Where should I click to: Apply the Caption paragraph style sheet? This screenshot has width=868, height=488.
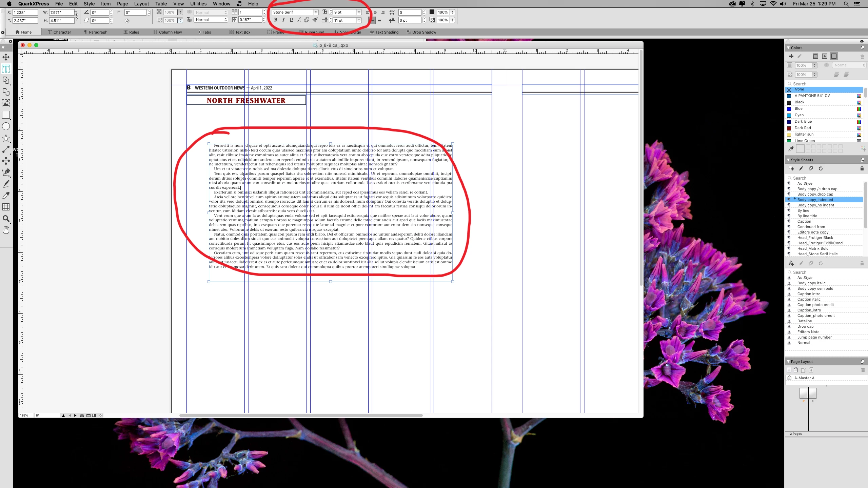tap(804, 221)
